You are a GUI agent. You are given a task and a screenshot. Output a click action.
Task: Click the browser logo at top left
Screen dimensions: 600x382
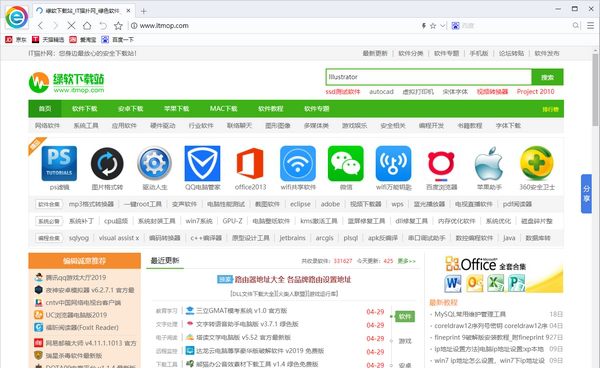click(16, 17)
